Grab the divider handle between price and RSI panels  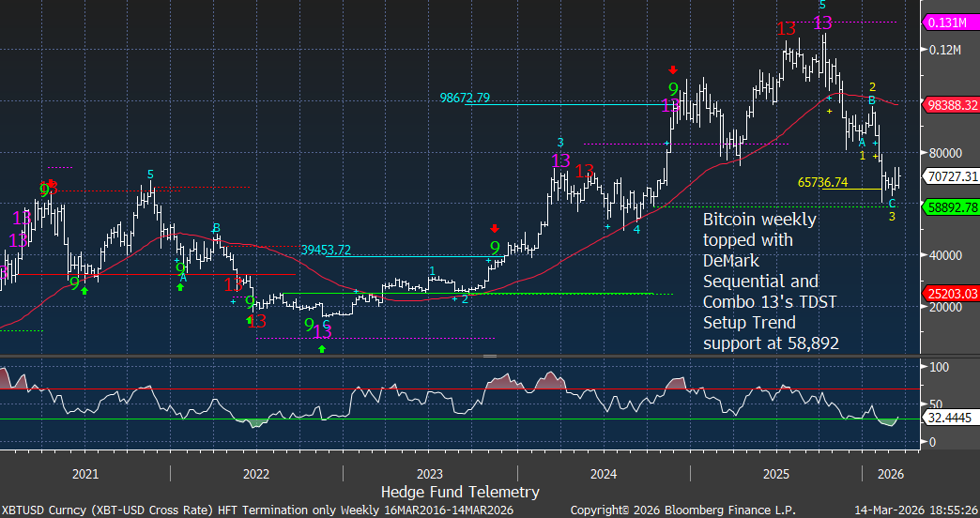point(489,357)
